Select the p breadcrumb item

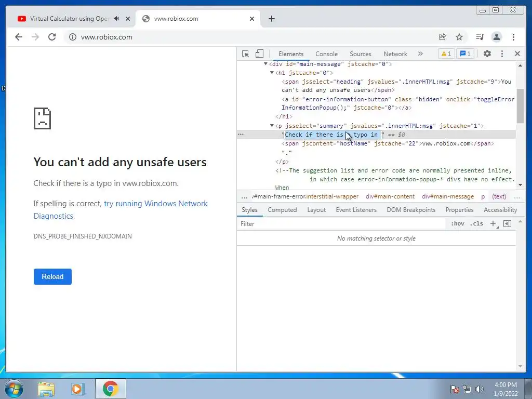coord(483,197)
